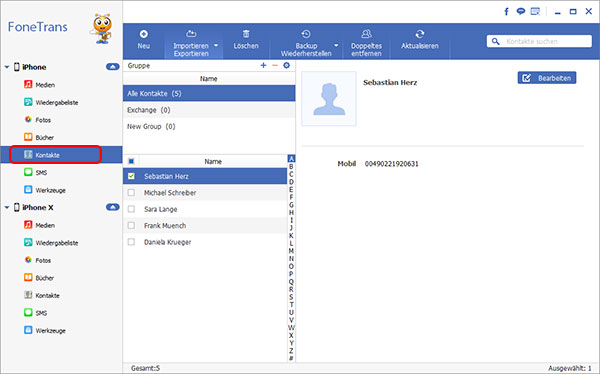Select contact name Daniela Krueger
Image resolution: width=600 pixels, height=374 pixels.
pyautogui.click(x=167, y=242)
